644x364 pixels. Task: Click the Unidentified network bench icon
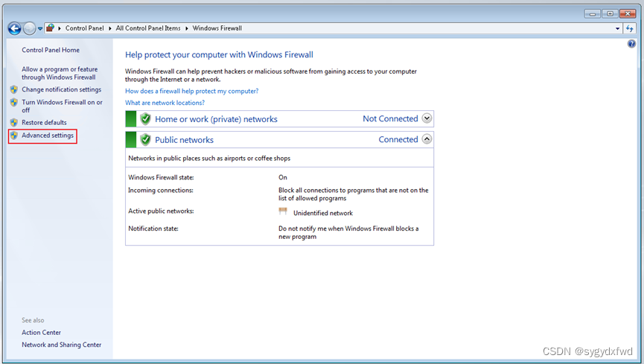[283, 211]
